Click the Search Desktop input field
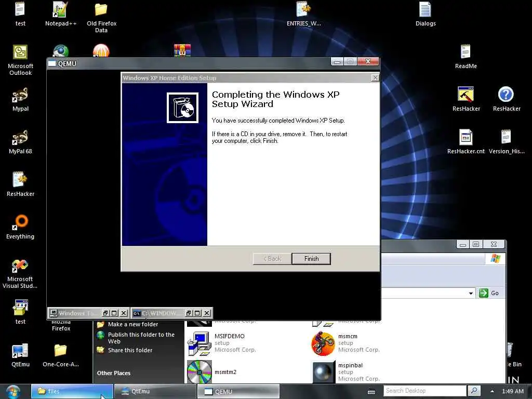 (x=424, y=391)
